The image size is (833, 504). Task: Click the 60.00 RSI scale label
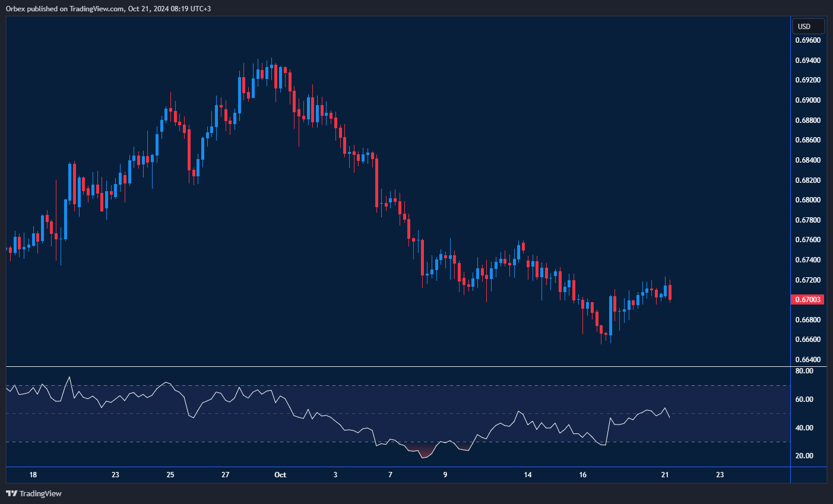(804, 400)
